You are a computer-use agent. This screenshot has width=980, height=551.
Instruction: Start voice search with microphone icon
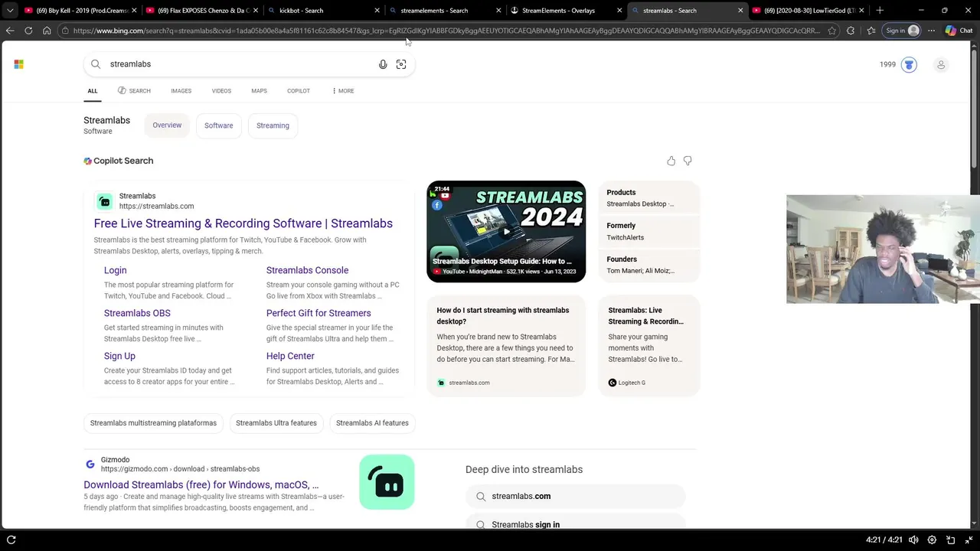(383, 64)
